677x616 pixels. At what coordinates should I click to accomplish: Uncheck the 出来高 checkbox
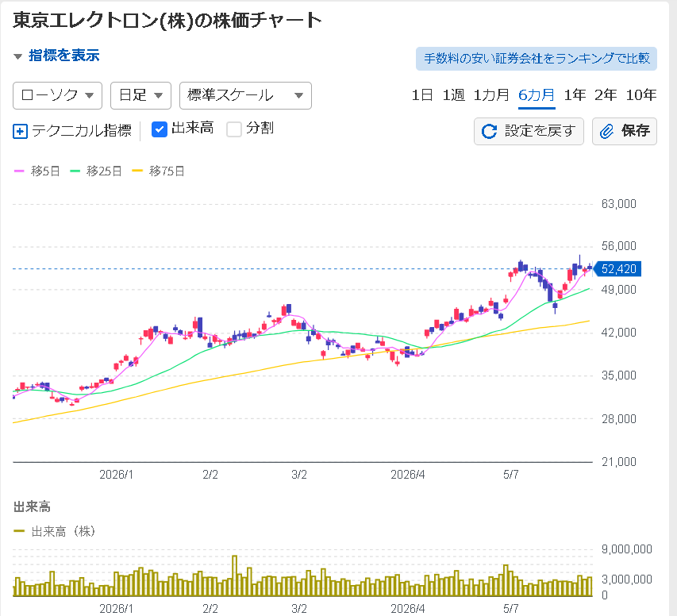point(160,129)
